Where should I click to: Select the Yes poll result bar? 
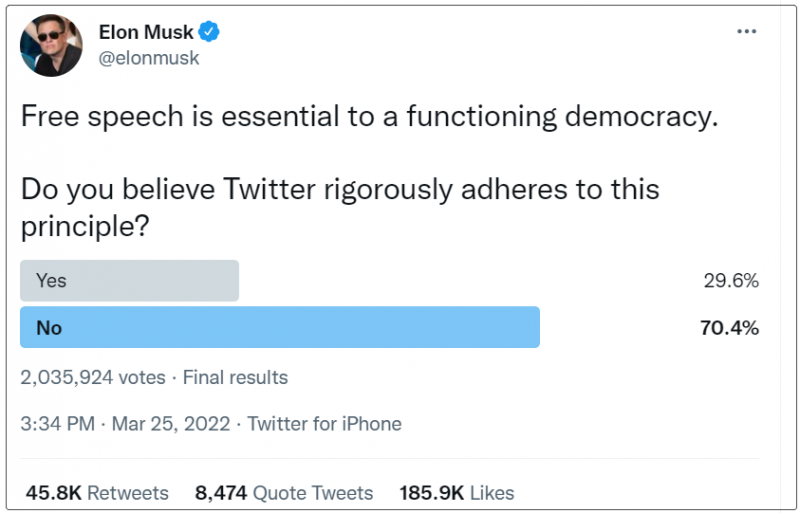[x=130, y=281]
